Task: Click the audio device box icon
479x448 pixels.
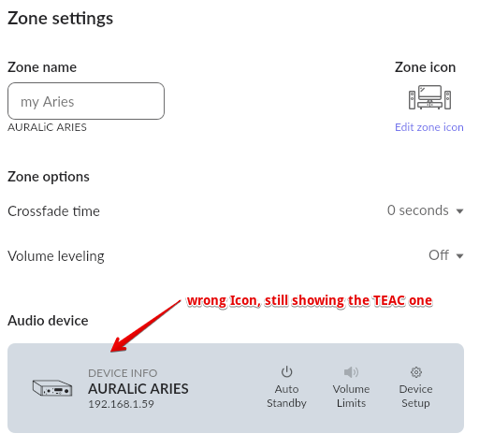Action: 52,388
